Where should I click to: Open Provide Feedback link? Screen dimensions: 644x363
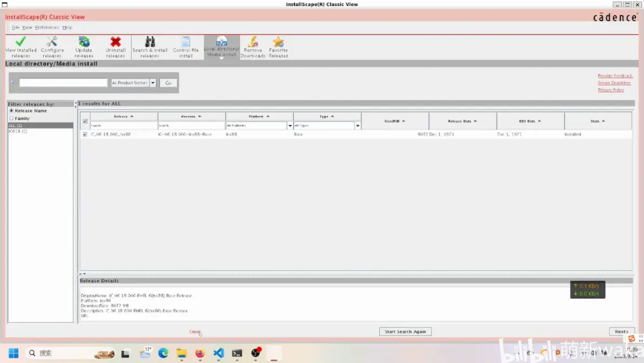click(x=615, y=76)
